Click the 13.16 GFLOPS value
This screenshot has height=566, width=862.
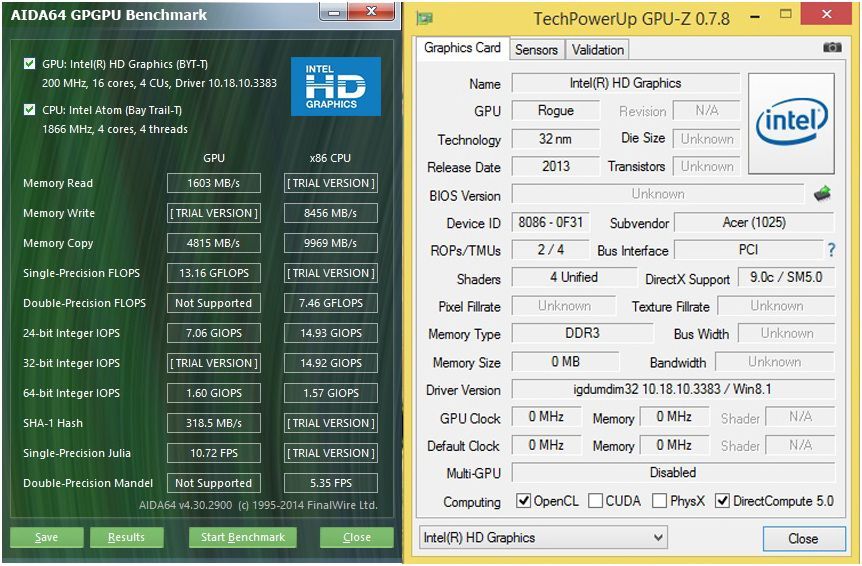click(214, 273)
